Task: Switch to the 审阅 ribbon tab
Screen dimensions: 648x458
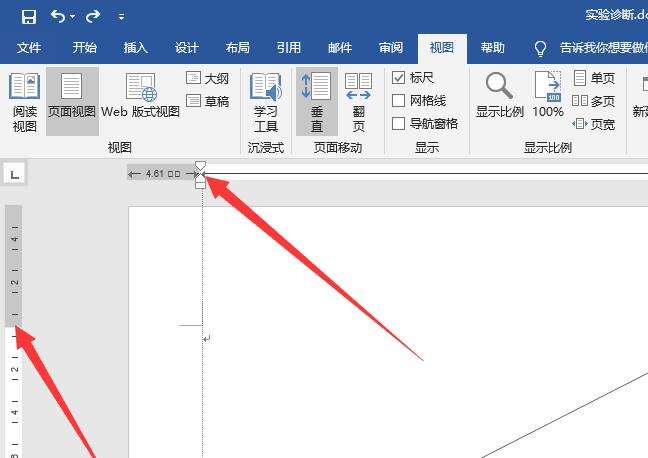Action: [x=391, y=48]
